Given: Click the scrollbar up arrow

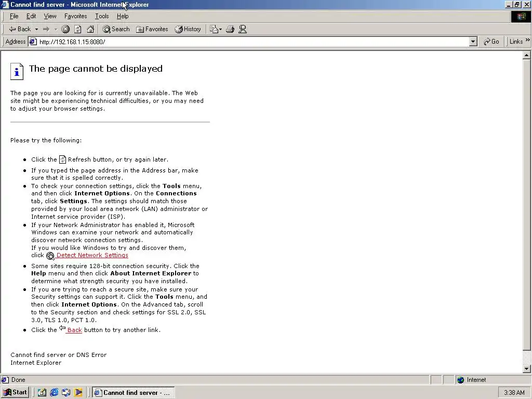Looking at the screenshot, I should click(527, 55).
